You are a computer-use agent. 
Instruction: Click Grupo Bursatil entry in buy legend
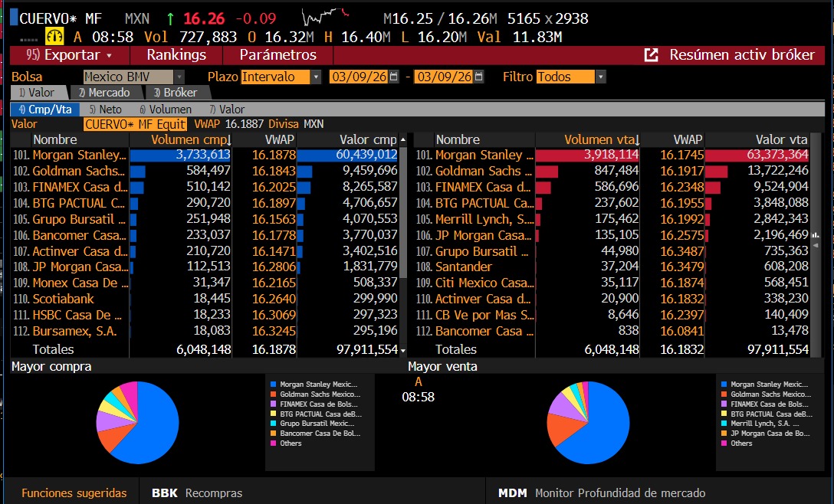coord(317,424)
